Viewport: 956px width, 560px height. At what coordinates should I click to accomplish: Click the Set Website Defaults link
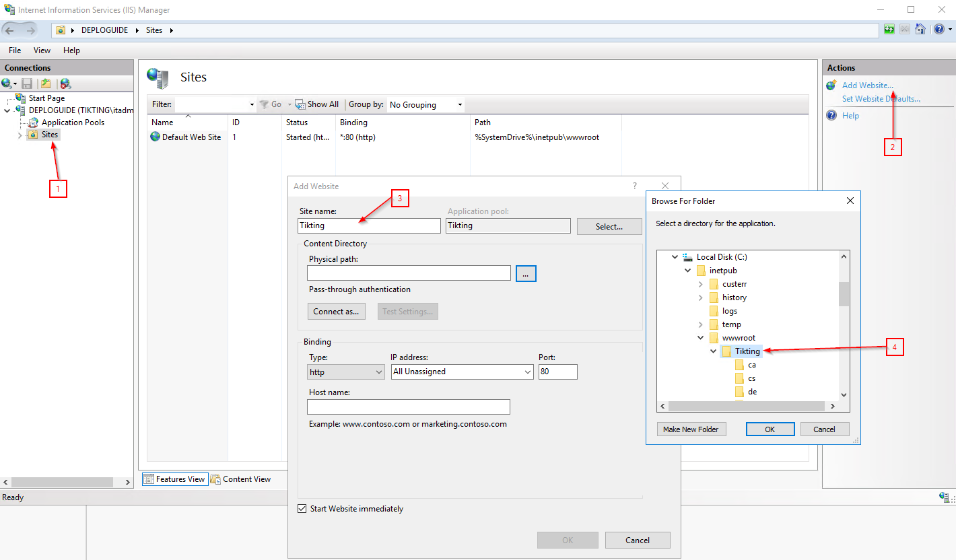point(881,99)
